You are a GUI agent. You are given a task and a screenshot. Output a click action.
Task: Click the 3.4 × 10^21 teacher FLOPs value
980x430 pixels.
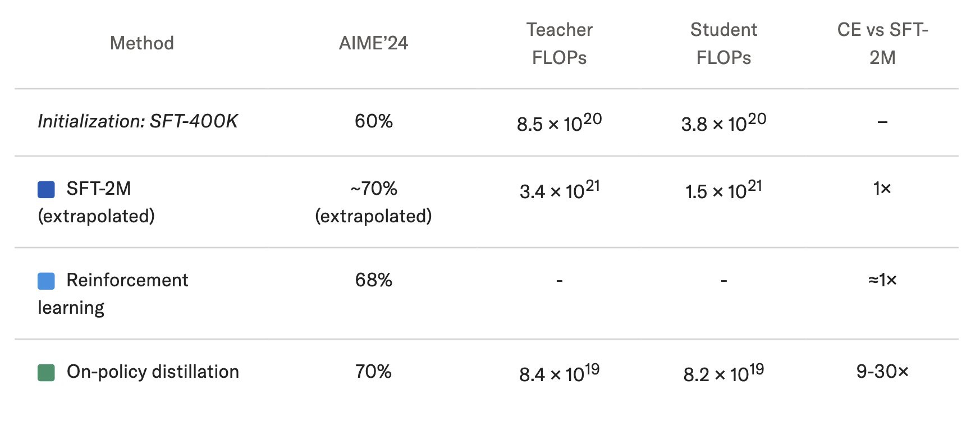[x=560, y=189]
